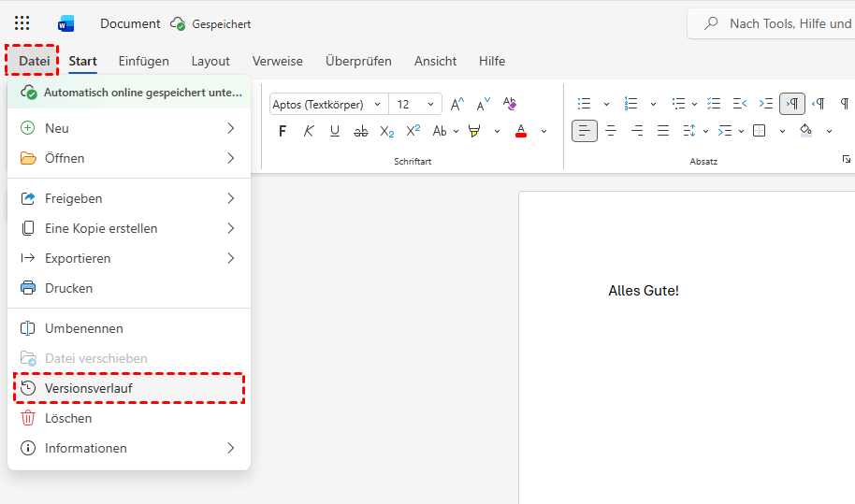This screenshot has height=504, width=855.
Task: Click the superscript icon
Action: 413,131
